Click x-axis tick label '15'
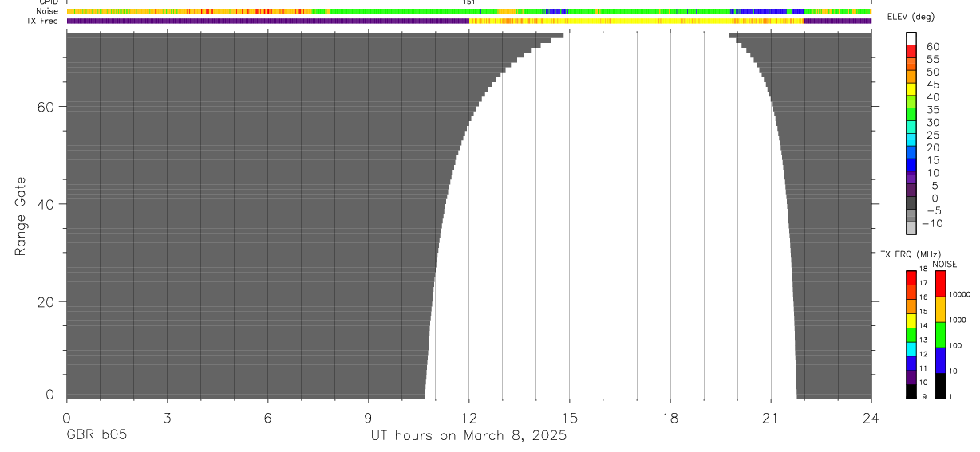 569,418
